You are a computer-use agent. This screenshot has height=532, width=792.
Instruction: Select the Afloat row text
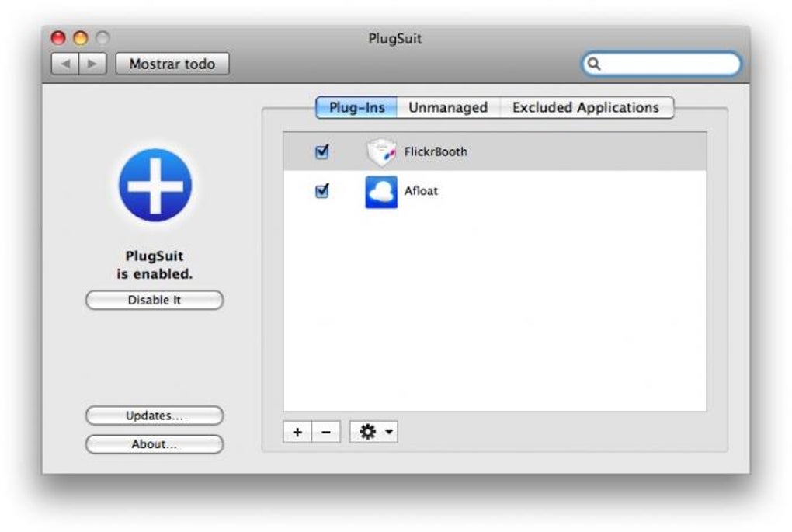point(421,191)
